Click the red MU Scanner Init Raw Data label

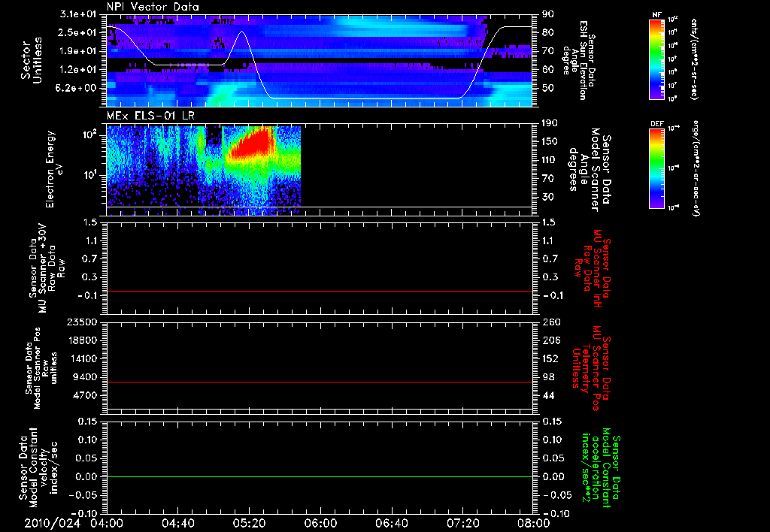[593, 268]
